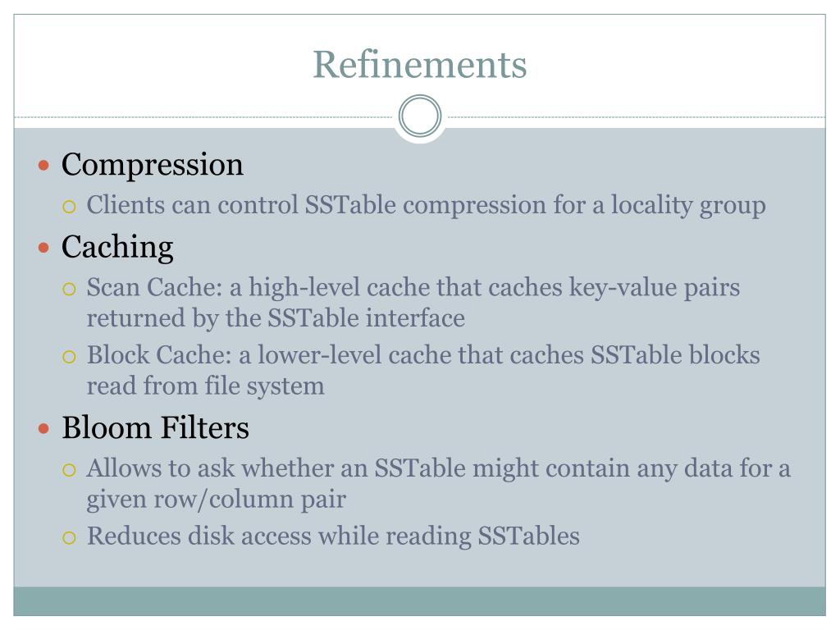Click the hollow bullet before Scan Cache

[x=69, y=290]
